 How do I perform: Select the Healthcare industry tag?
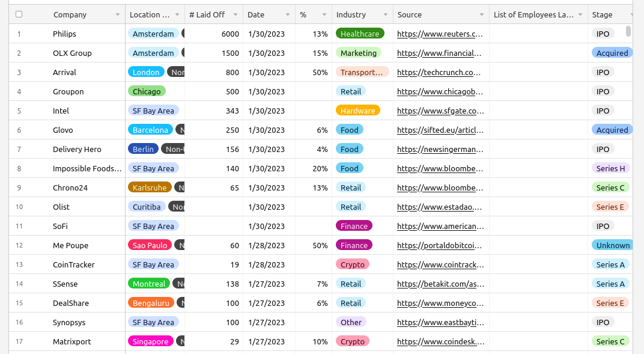(x=360, y=34)
